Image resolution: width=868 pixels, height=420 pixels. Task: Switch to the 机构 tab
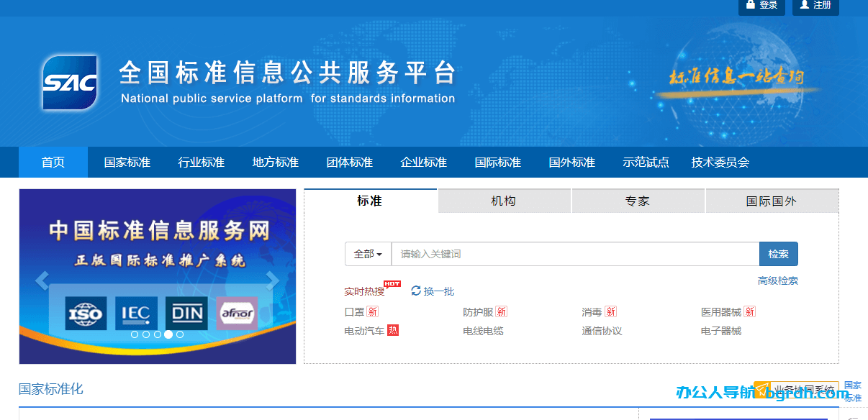click(x=504, y=201)
